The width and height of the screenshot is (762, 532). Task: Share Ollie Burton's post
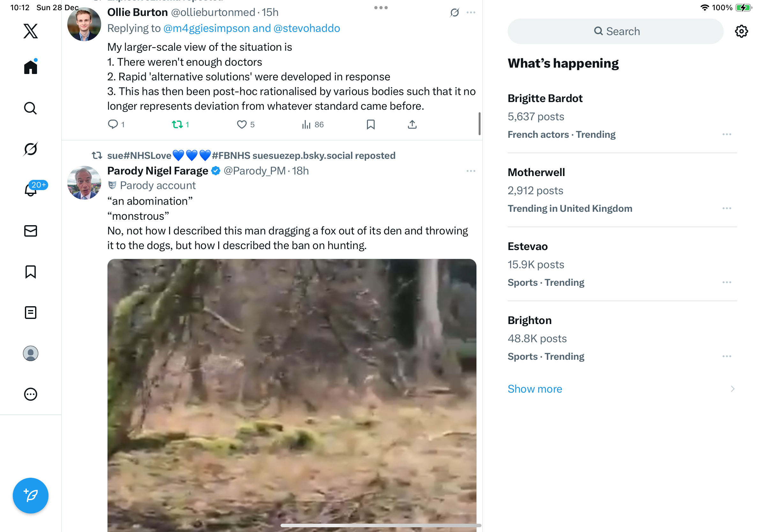click(x=412, y=125)
